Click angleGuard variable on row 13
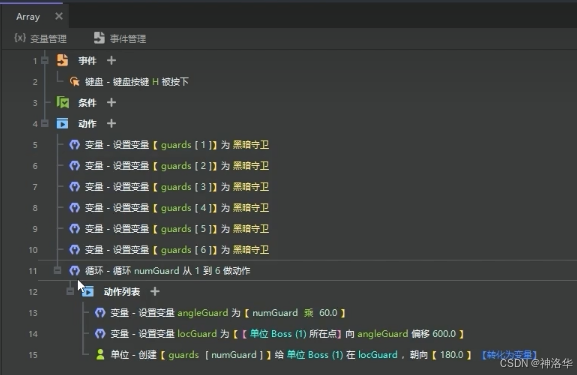Viewport: 577px width, 375px height. point(203,313)
